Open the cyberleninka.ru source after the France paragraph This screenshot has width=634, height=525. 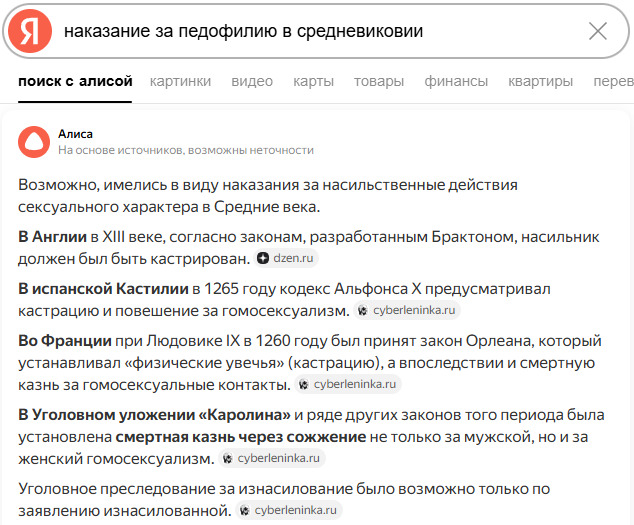[348, 384]
